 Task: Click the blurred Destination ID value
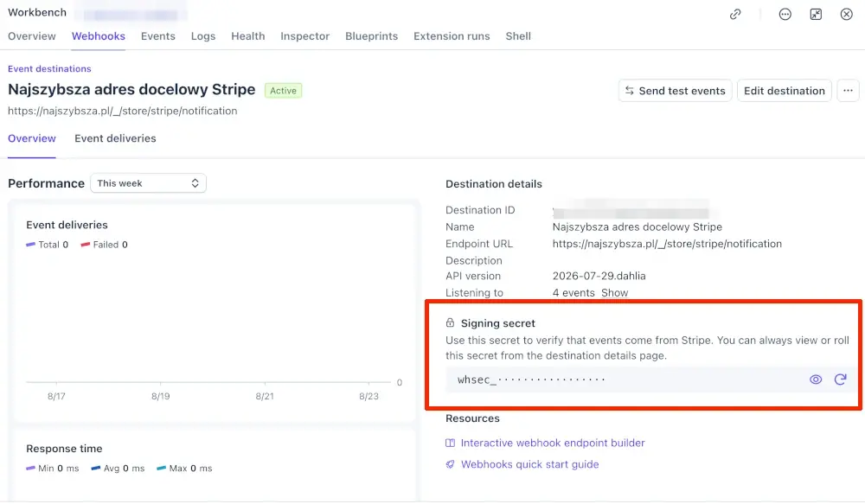(631, 211)
